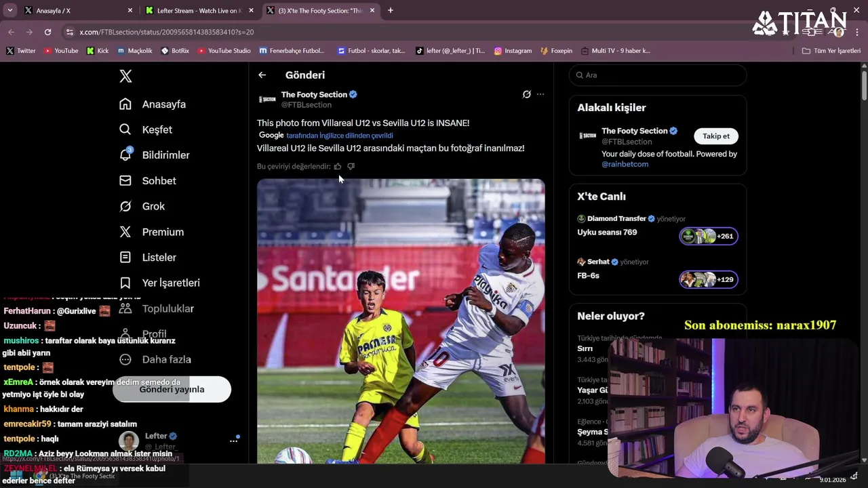Open a new browser tab

391,10
